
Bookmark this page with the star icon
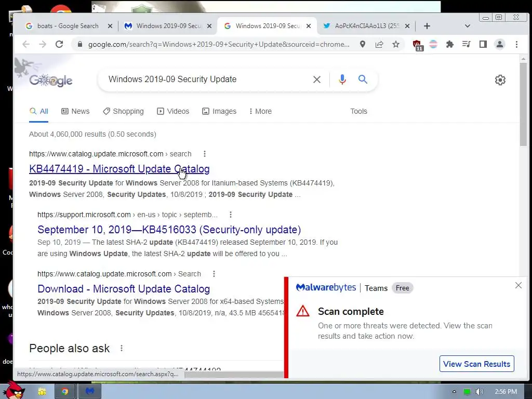(395, 45)
